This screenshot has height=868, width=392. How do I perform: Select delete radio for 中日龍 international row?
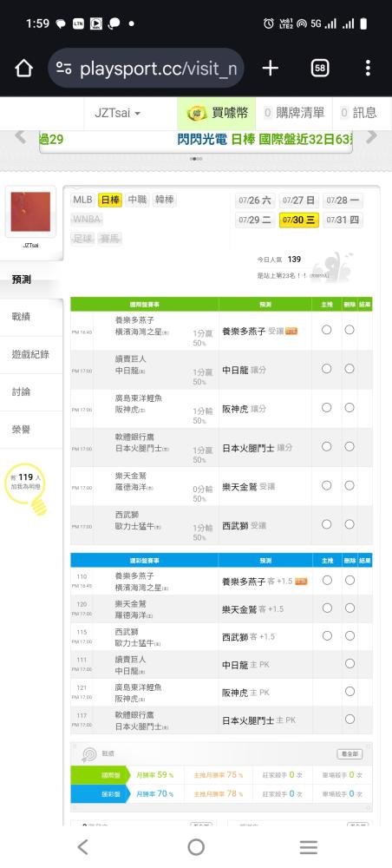pos(350,369)
